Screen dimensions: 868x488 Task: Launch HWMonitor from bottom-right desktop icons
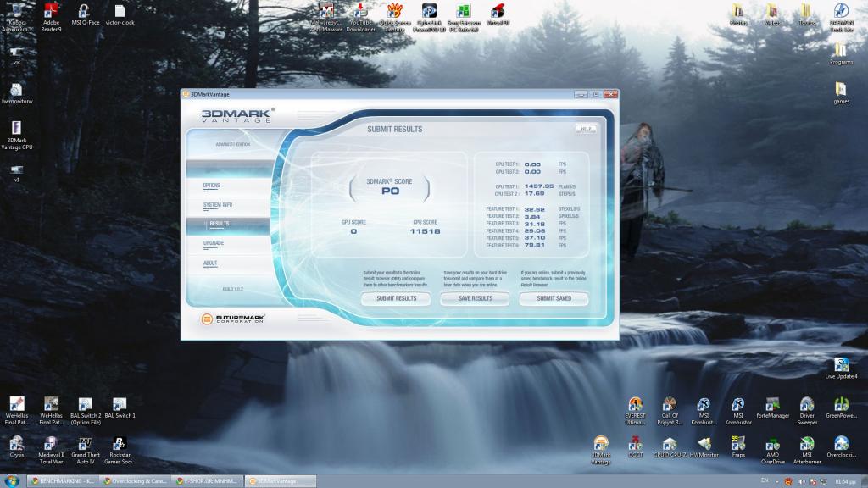point(704,447)
